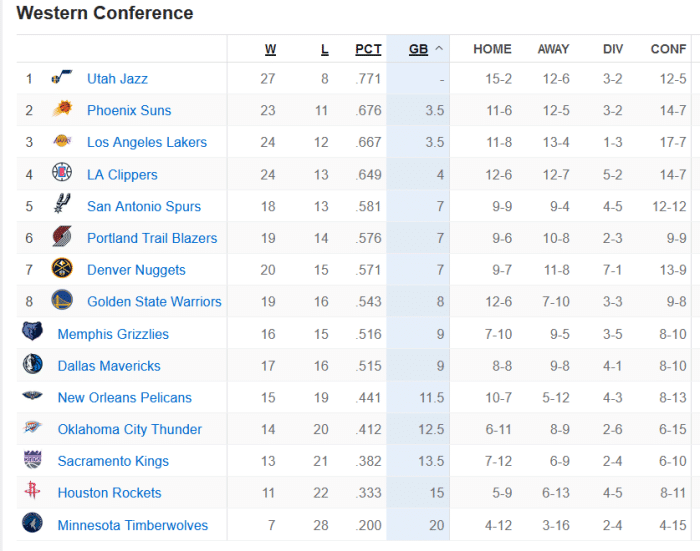Sort standings by the L column

click(x=324, y=49)
